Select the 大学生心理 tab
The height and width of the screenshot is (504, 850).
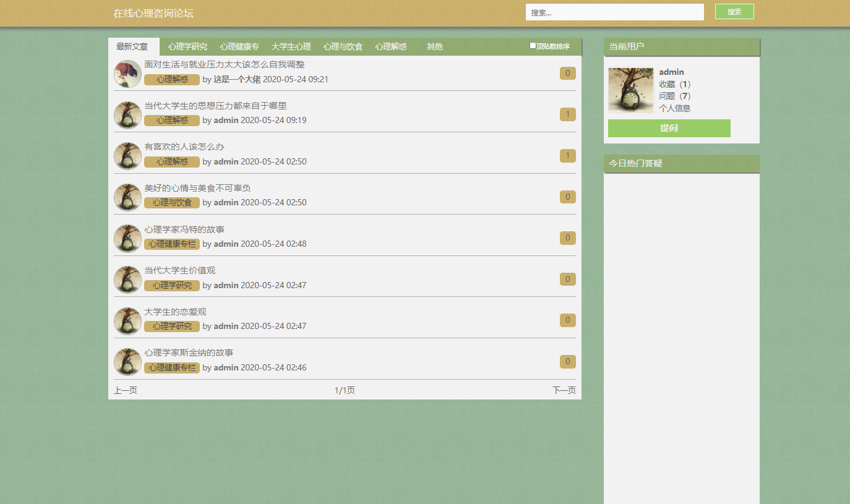291,47
